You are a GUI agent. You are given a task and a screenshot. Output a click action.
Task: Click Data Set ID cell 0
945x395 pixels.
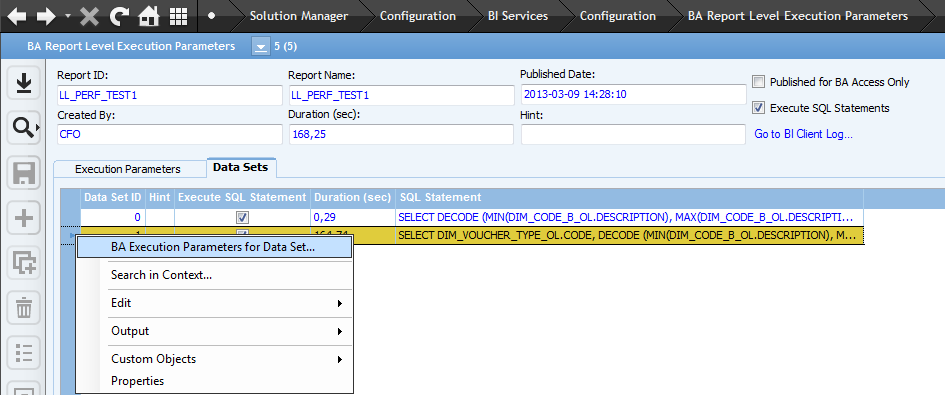pos(113,217)
